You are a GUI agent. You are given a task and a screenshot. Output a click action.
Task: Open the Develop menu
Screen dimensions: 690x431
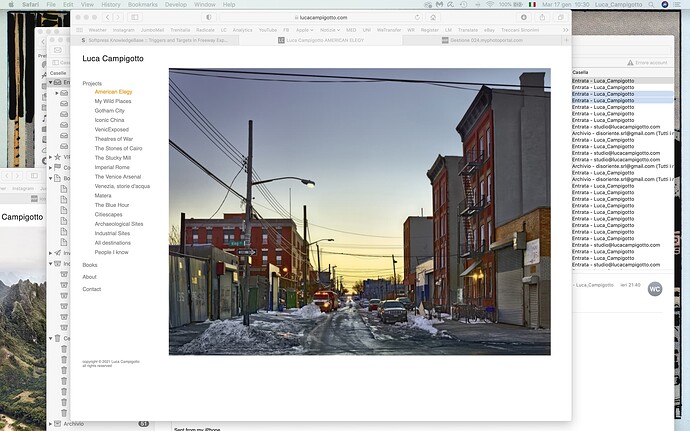tap(176, 4)
